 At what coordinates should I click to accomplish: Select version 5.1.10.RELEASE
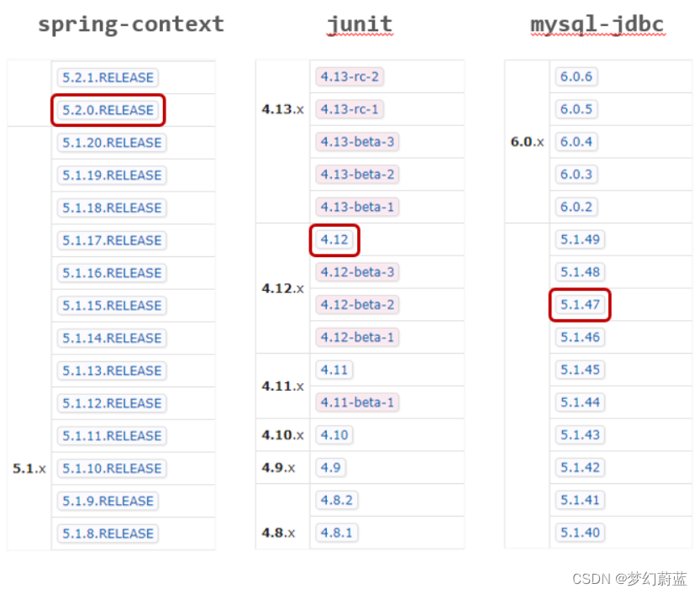tap(112, 468)
